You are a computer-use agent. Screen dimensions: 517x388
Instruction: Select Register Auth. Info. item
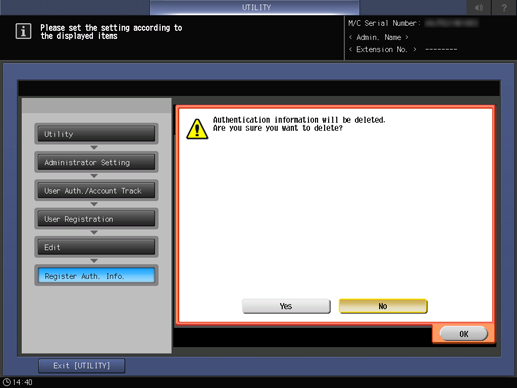[x=96, y=276]
